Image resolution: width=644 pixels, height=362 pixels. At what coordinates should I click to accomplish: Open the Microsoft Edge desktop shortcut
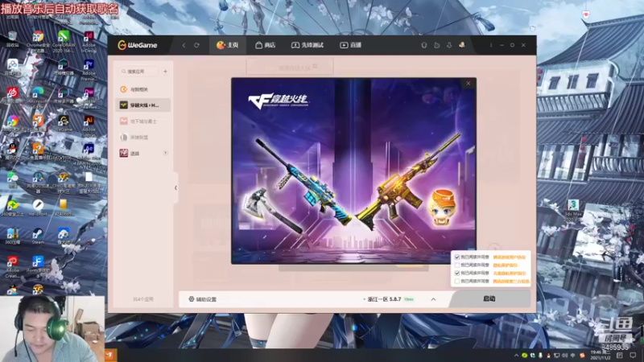pyautogui.click(x=38, y=97)
